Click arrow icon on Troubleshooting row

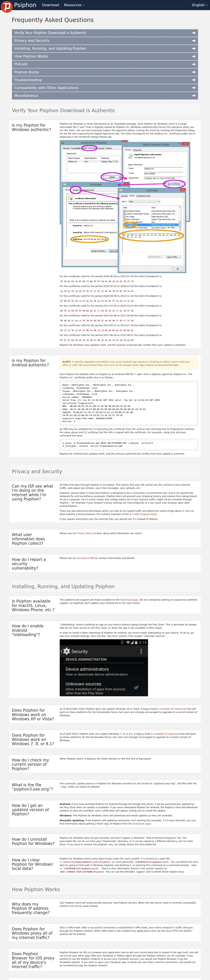tap(194, 80)
